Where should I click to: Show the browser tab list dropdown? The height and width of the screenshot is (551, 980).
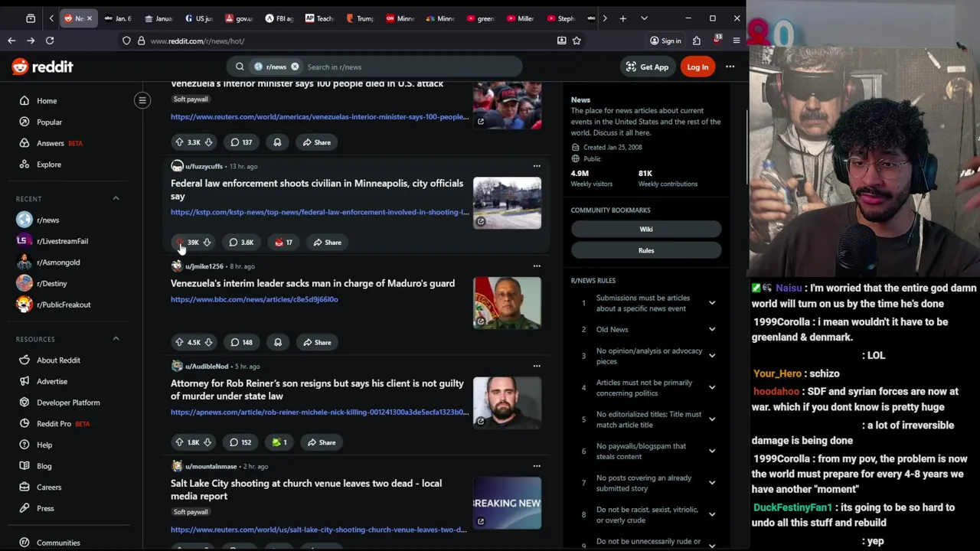pyautogui.click(x=644, y=18)
